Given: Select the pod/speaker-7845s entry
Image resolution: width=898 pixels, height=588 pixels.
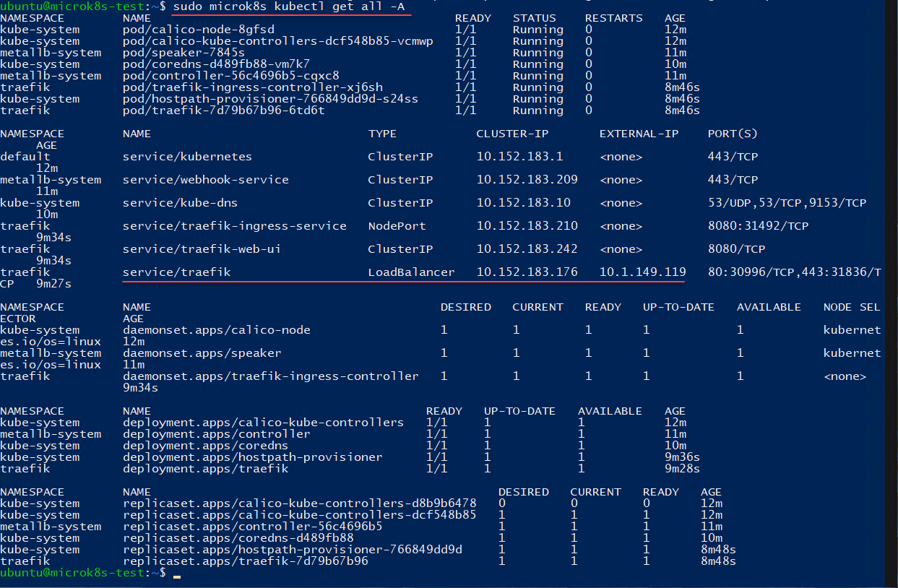Looking at the screenshot, I should 184,53.
